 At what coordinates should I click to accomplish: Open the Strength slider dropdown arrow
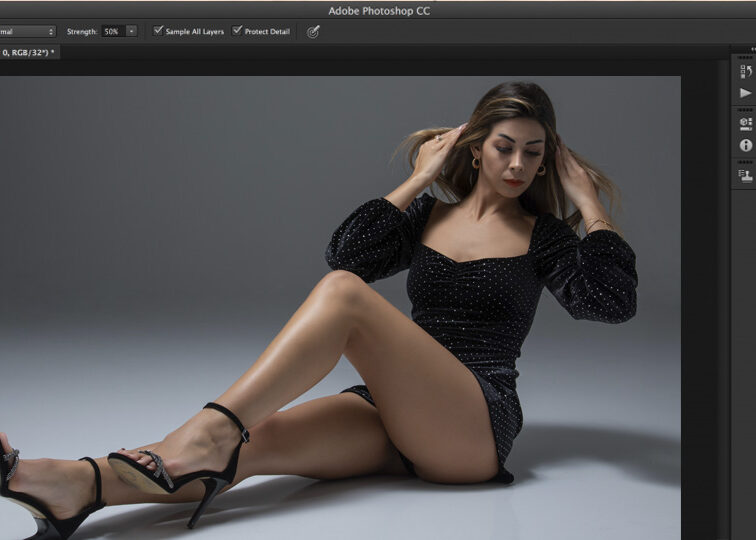coord(131,31)
